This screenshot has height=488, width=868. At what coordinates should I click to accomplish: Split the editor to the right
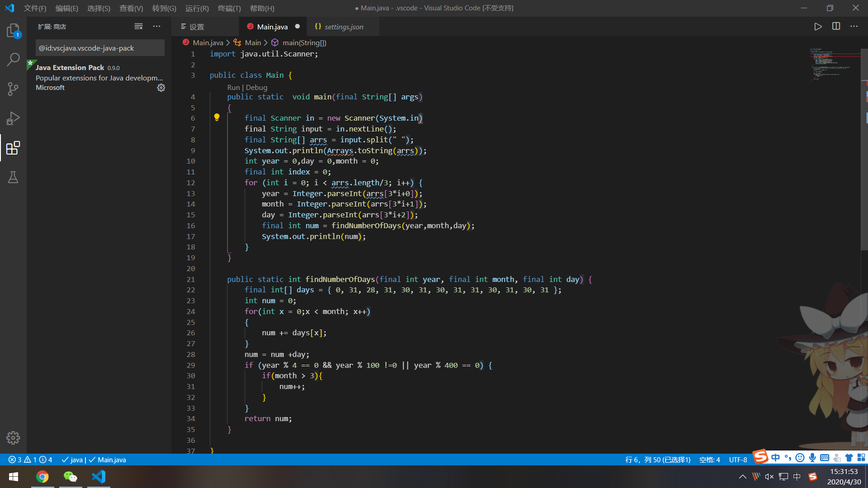836,27
